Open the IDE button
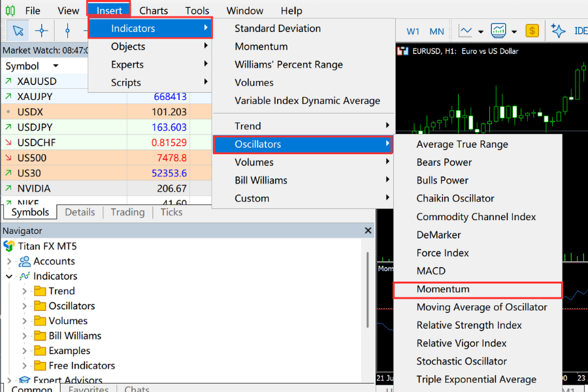 coord(581,31)
